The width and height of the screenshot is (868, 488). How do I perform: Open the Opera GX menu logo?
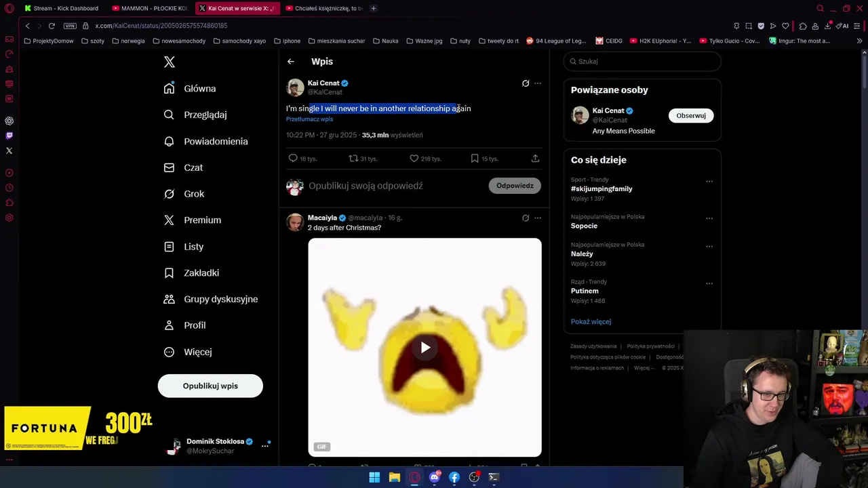click(x=9, y=8)
